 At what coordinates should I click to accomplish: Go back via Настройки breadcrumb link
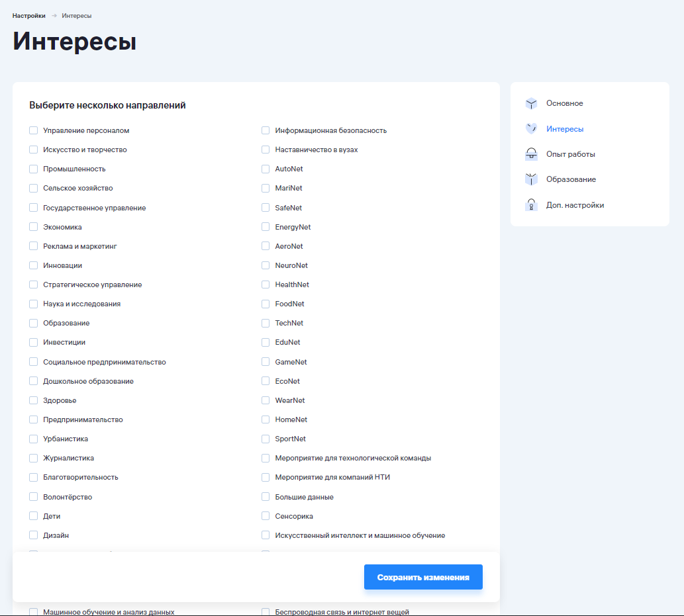pos(28,15)
